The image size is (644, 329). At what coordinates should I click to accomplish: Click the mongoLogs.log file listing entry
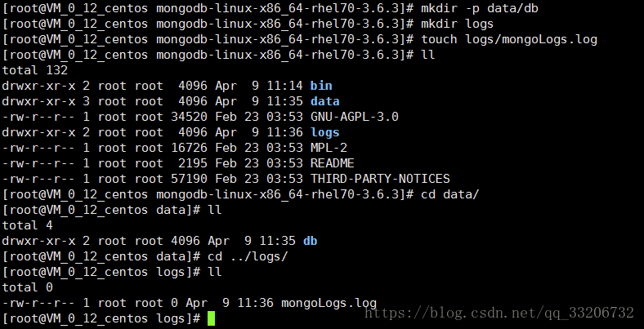coord(329,303)
